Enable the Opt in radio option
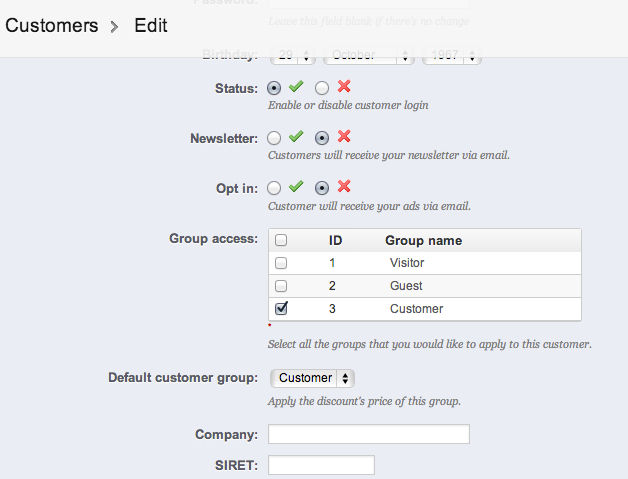The image size is (628, 479). (275, 187)
